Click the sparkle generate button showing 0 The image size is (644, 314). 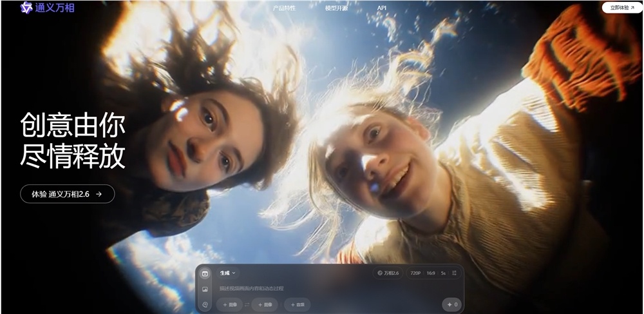(x=451, y=304)
